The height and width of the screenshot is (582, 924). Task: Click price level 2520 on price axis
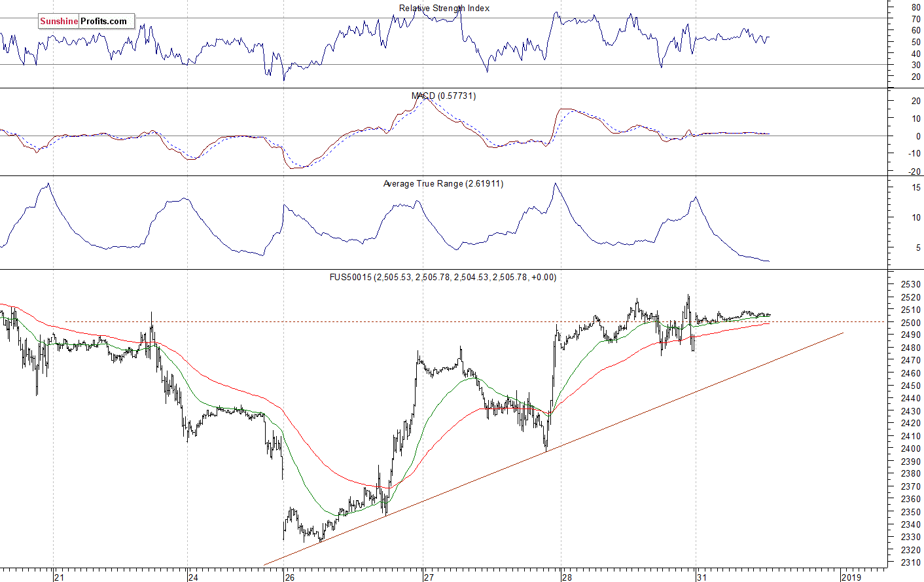tap(911, 297)
